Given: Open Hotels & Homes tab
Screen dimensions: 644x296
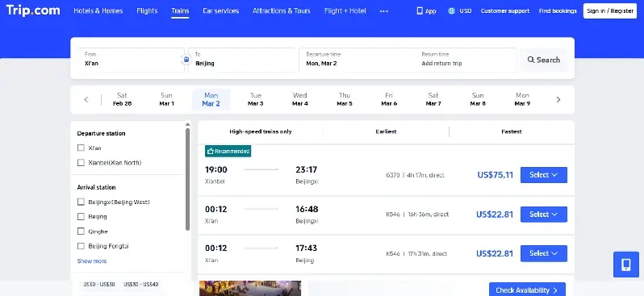Looking at the screenshot, I should click(98, 10).
